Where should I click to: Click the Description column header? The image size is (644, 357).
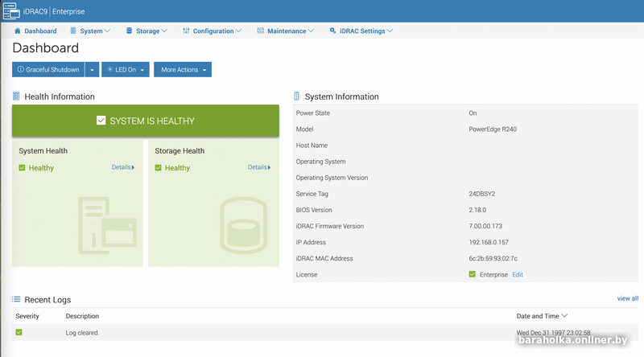tap(82, 316)
